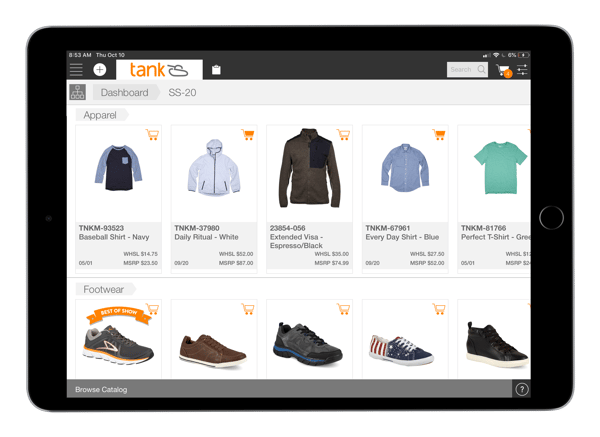Add brown casual shoe to cart
The width and height of the screenshot is (600, 437).
pyautogui.click(x=248, y=309)
